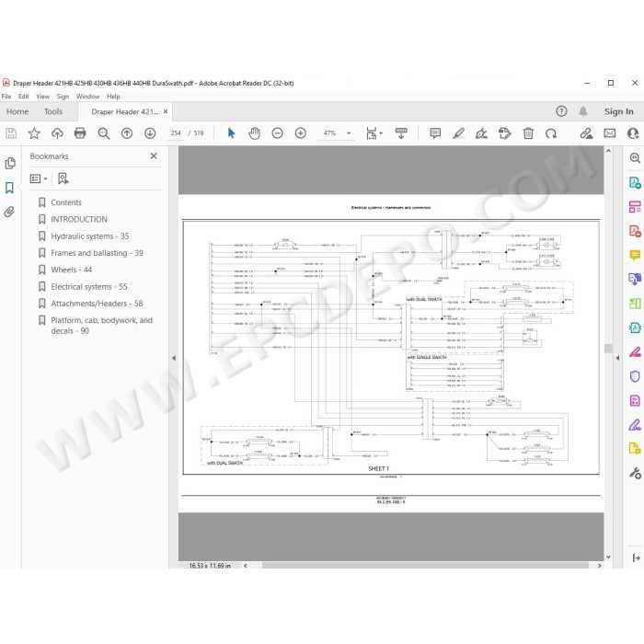Open the scrolling mode tool
The image size is (644, 644).
pos(401,133)
